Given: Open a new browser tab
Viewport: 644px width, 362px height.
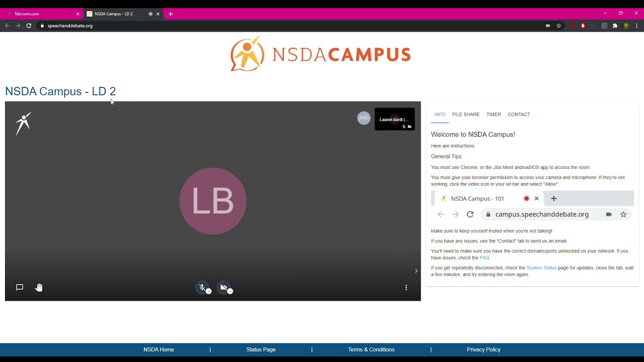Looking at the screenshot, I should coord(171,14).
